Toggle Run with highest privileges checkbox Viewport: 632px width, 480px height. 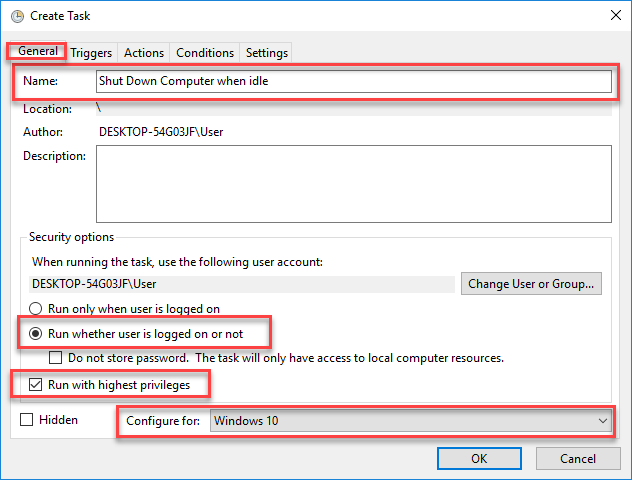point(35,385)
